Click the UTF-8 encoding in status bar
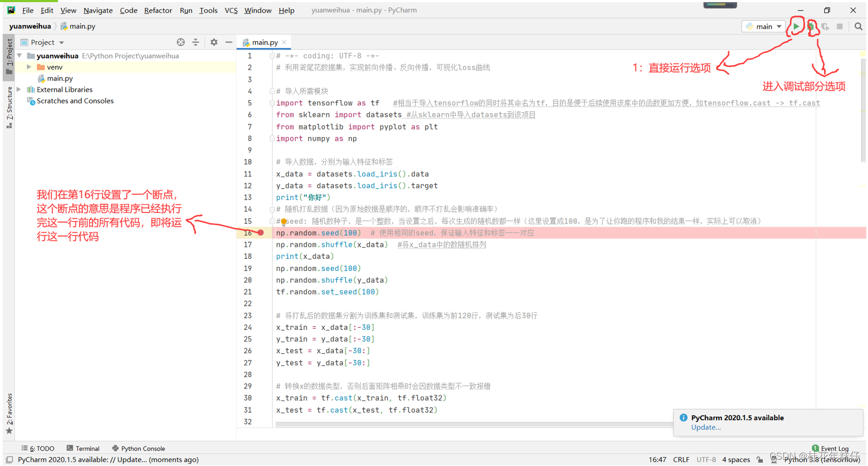 tap(706, 460)
